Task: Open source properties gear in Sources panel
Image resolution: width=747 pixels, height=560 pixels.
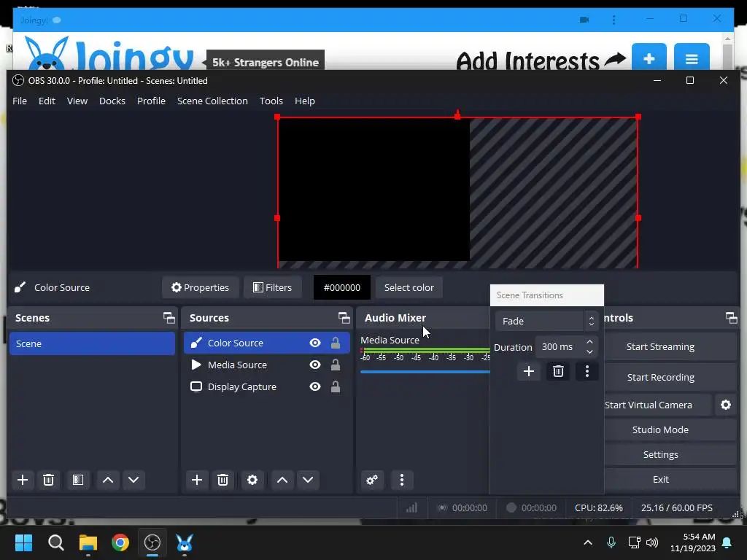Action: [x=252, y=480]
